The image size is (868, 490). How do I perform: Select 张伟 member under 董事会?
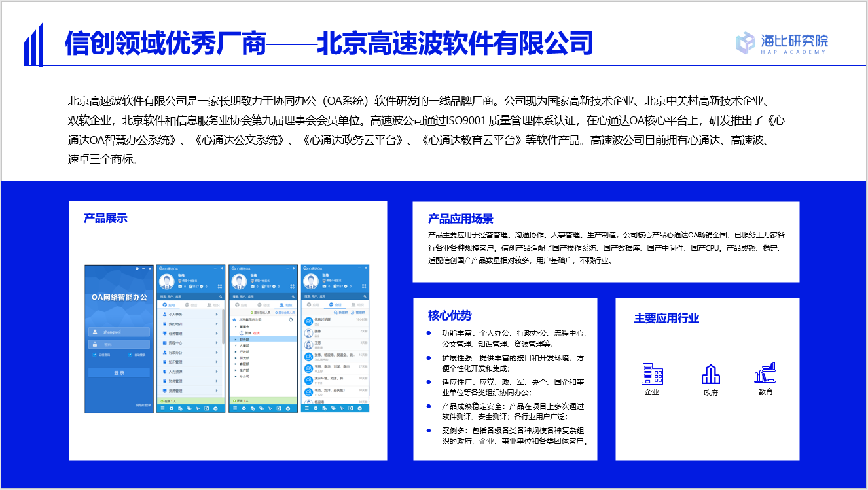pyautogui.click(x=250, y=333)
